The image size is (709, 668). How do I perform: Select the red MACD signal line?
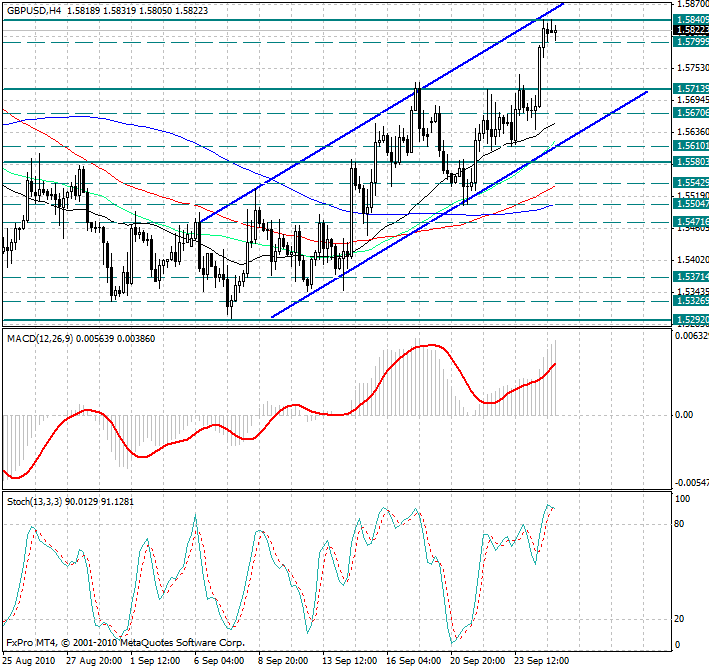(x=300, y=408)
